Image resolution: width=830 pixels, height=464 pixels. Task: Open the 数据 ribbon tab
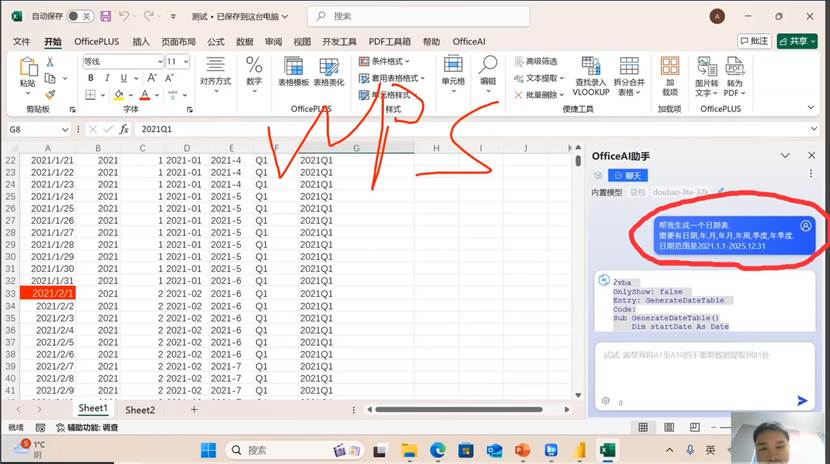click(x=245, y=41)
